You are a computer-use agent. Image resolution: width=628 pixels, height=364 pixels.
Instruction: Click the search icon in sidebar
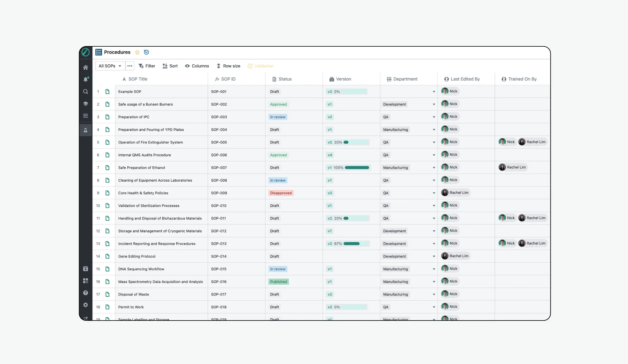coord(85,92)
